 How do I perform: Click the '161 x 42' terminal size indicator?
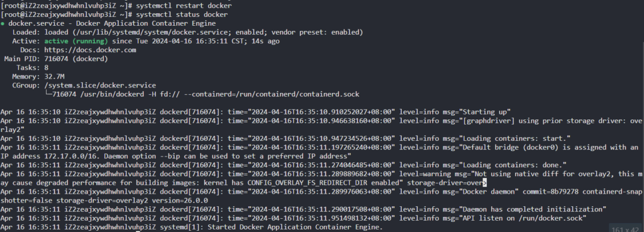tap(626, 229)
